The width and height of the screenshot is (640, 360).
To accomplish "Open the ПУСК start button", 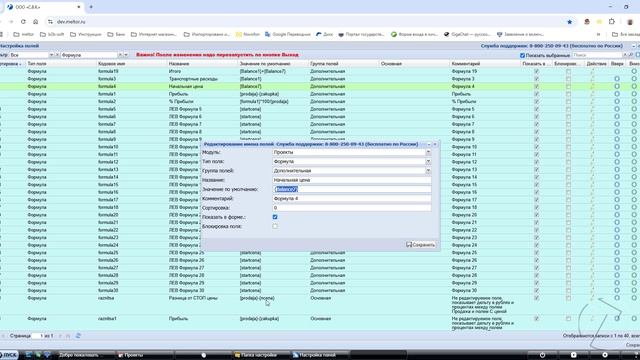I will [9, 355].
